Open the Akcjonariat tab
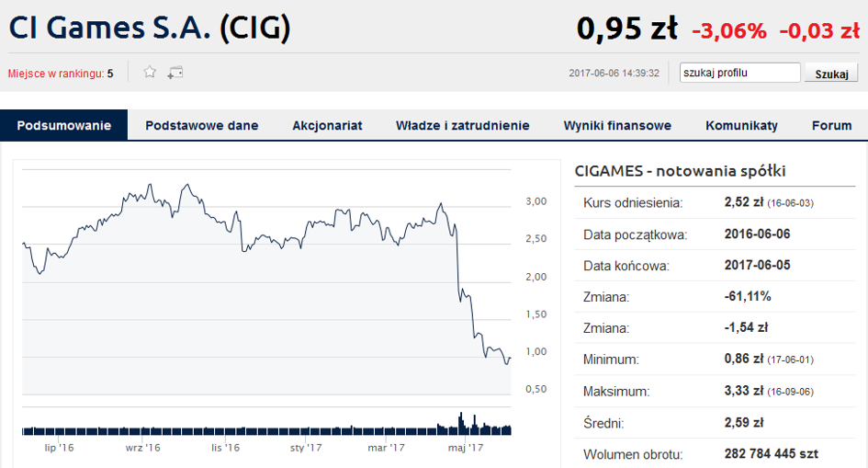The width and height of the screenshot is (868, 468). (x=327, y=125)
